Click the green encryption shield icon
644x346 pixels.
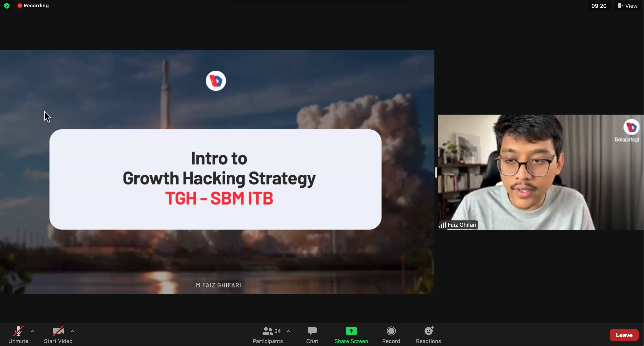[x=7, y=6]
